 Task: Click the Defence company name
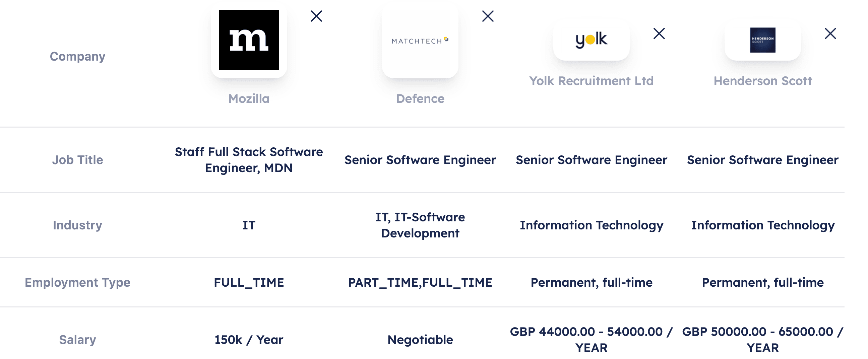click(420, 99)
